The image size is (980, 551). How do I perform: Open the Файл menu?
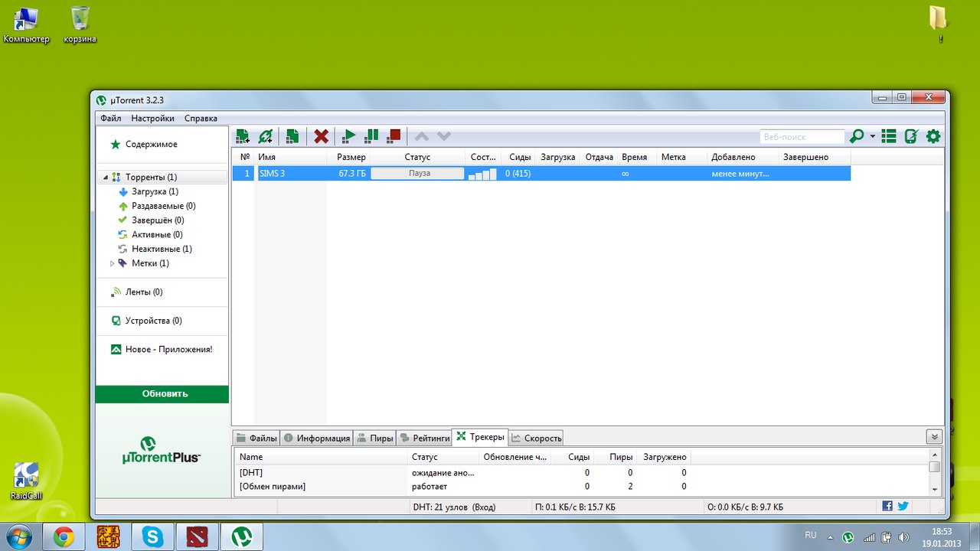pos(110,119)
